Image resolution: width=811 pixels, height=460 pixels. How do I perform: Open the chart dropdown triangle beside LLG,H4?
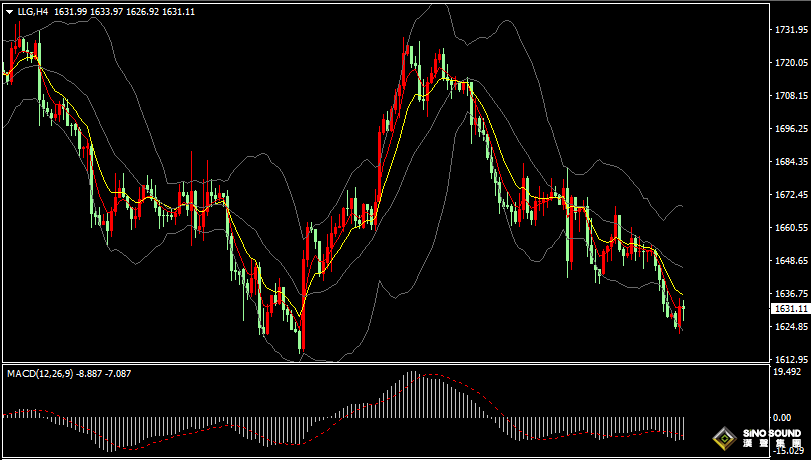point(9,12)
